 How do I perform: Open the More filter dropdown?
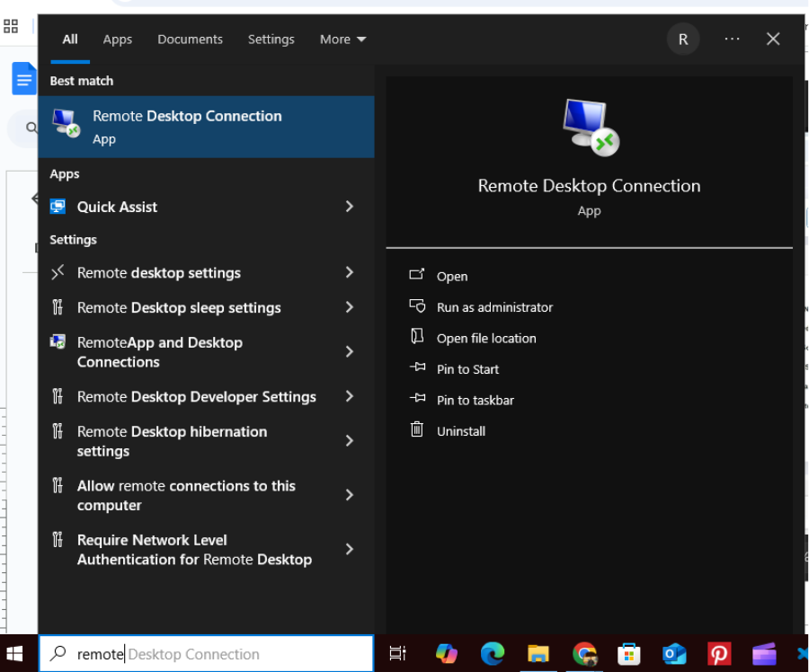[x=342, y=40]
